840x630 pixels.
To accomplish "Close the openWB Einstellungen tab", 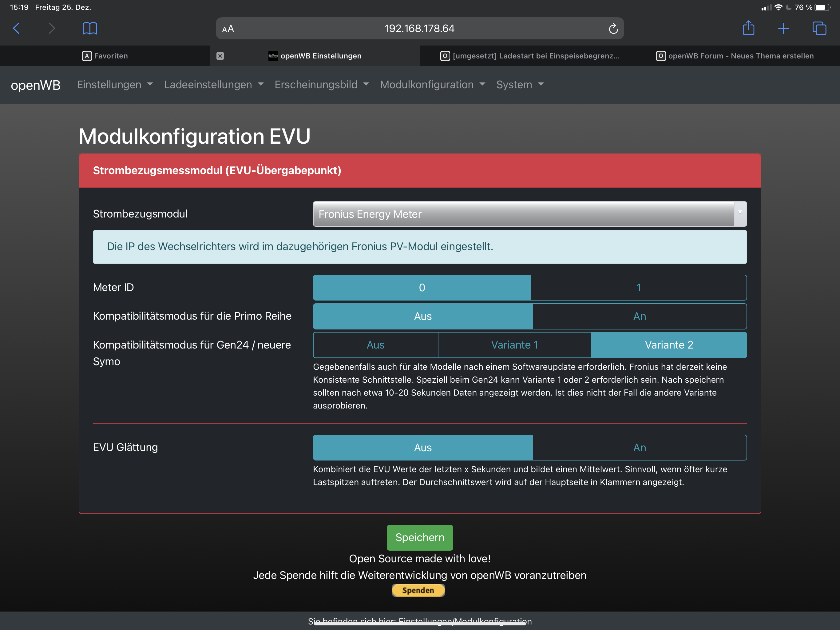I will (x=220, y=56).
